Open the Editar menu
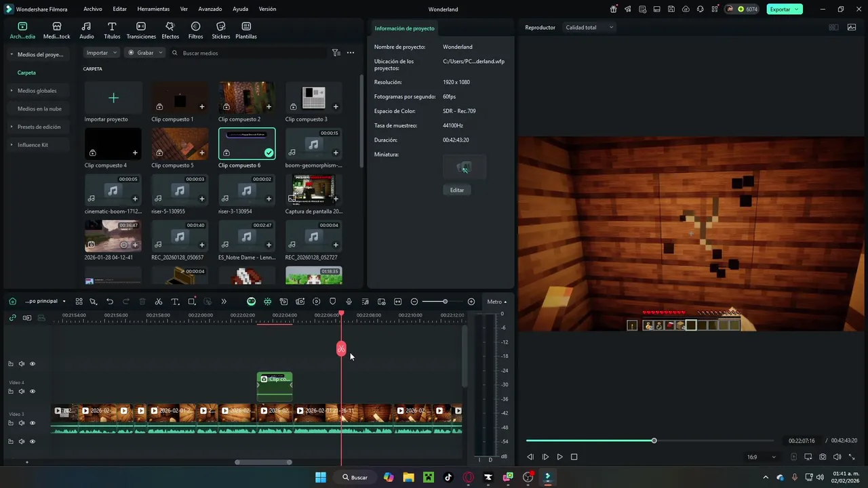This screenshot has height=488, width=868. pyautogui.click(x=119, y=9)
